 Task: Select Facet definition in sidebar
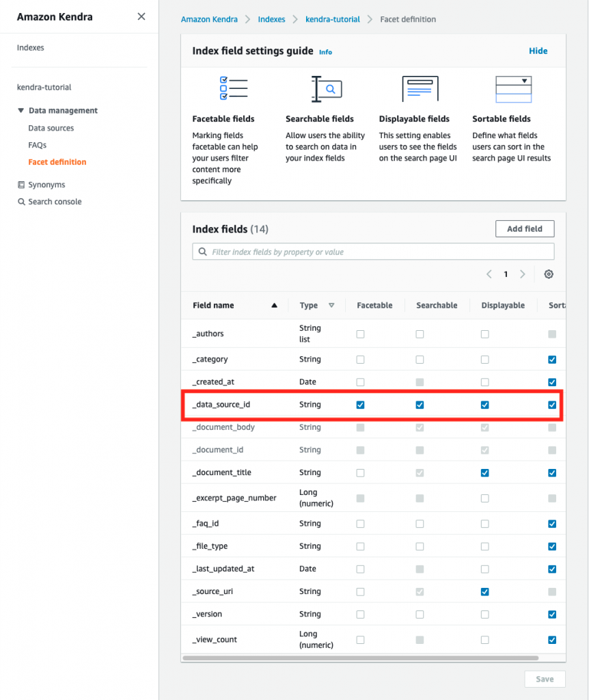(x=57, y=162)
